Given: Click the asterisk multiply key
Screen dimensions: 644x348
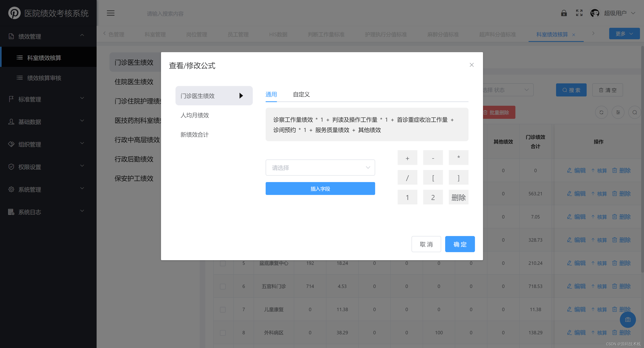Looking at the screenshot, I should click(458, 158).
